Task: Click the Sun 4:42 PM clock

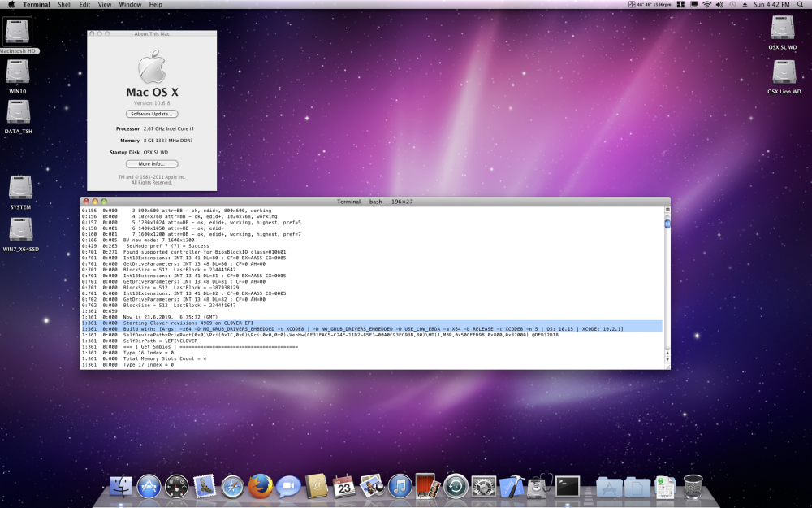Action: pyautogui.click(x=771, y=4)
